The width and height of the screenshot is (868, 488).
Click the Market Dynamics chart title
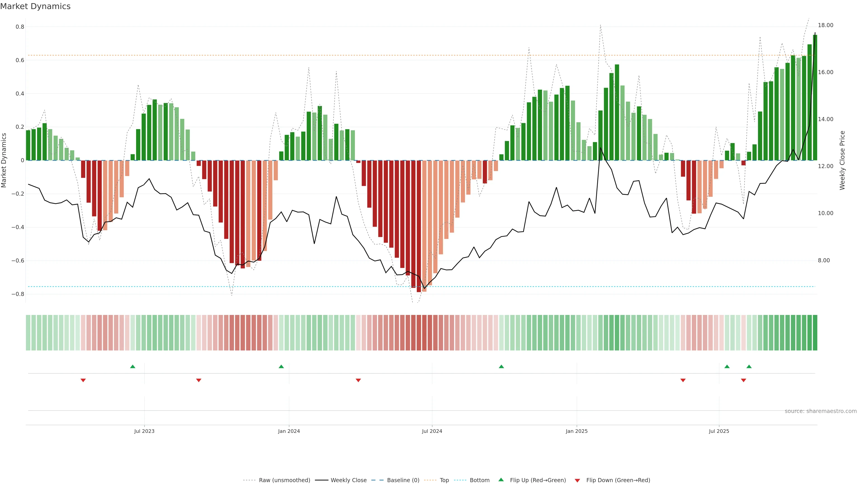pyautogui.click(x=35, y=6)
